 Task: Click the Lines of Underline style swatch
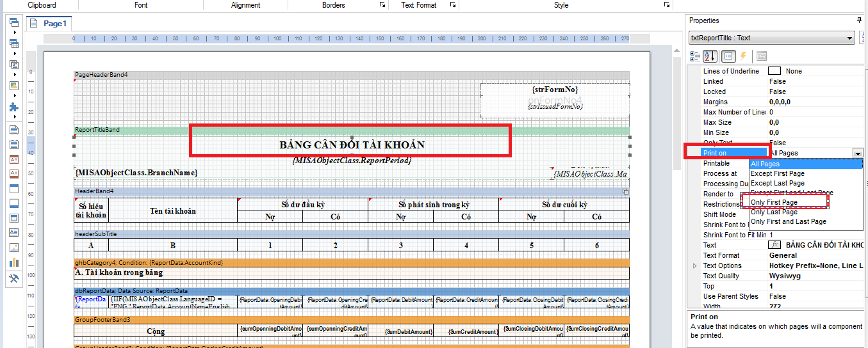(774, 71)
